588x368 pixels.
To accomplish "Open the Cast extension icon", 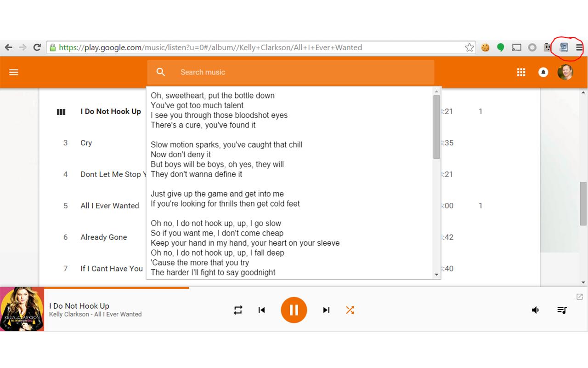I will 517,47.
